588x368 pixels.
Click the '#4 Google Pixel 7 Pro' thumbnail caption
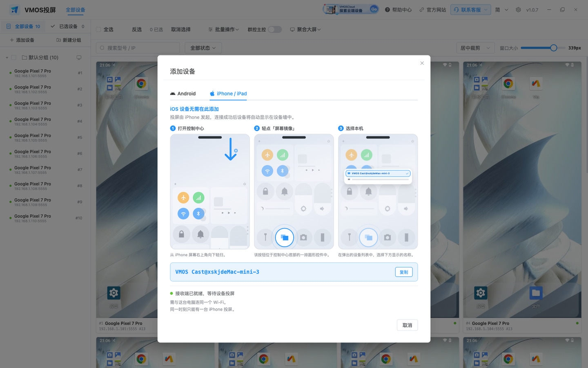pyautogui.click(x=488, y=323)
